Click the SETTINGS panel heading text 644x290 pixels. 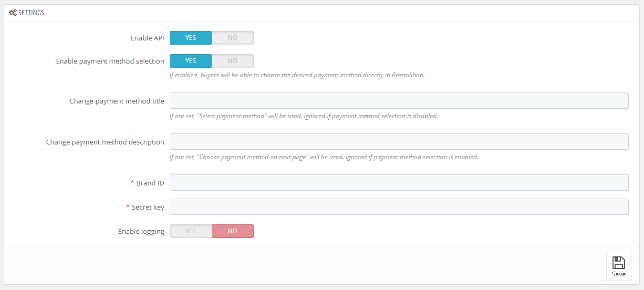31,13
